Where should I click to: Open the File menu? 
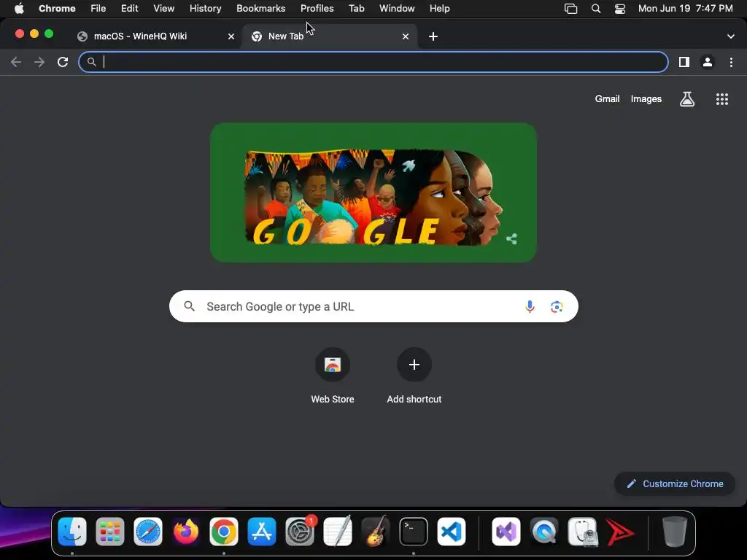pyautogui.click(x=98, y=9)
